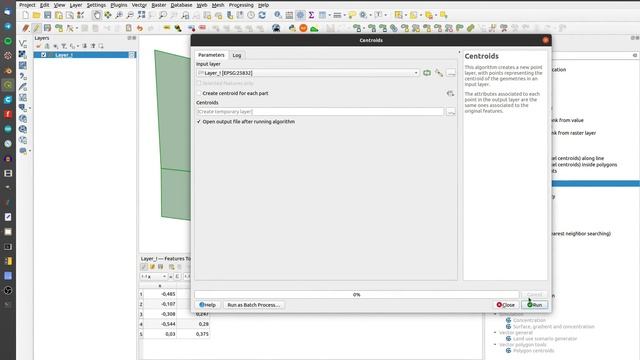Open the Project menu
Screen dimensions: 640x360
[27, 5]
